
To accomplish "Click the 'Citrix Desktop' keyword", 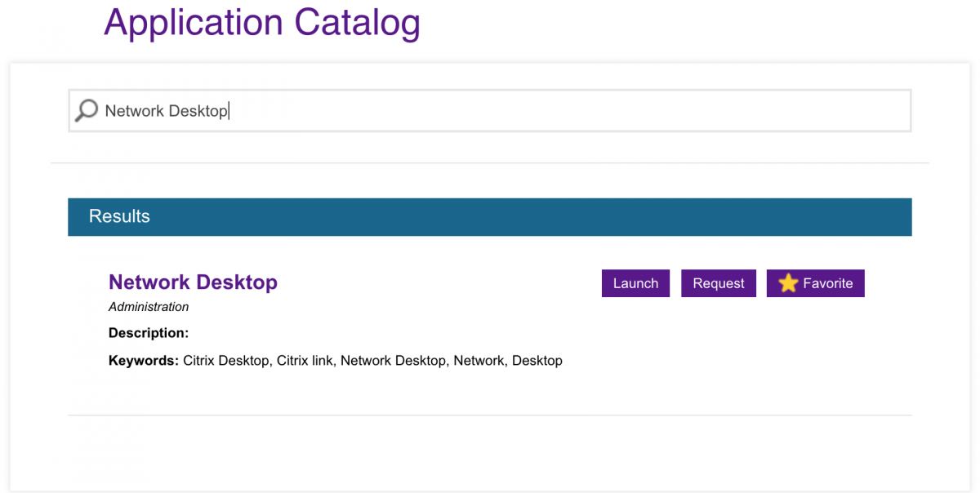I will coord(226,360).
